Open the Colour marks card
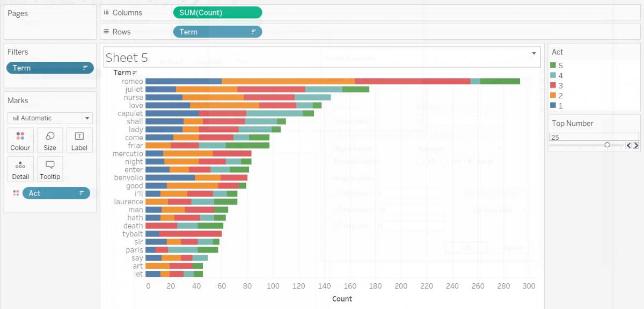This screenshot has width=644, height=309. point(20,140)
